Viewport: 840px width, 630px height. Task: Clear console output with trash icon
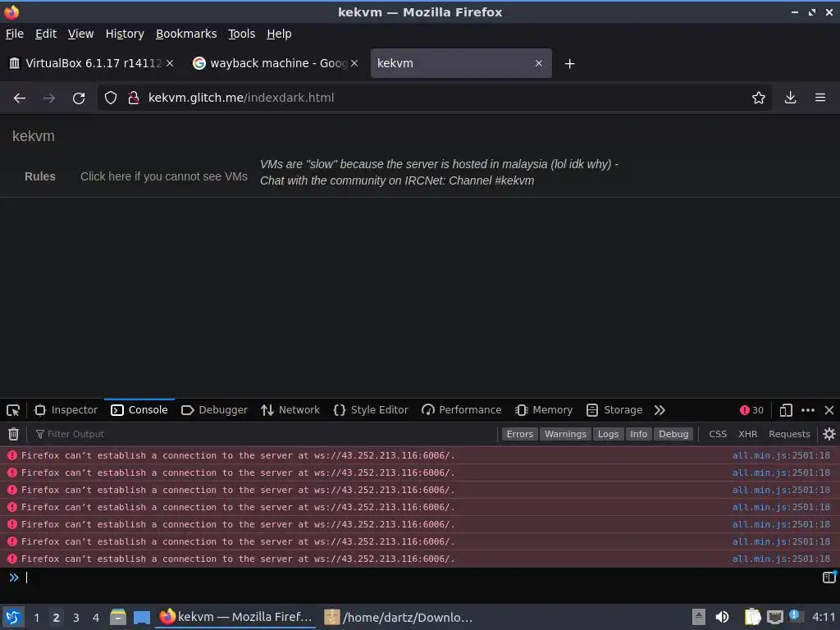[x=13, y=434]
